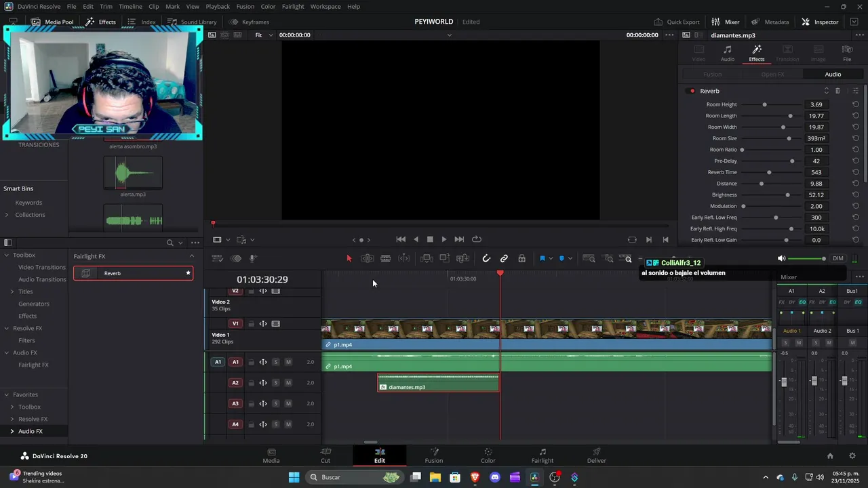Toggle timeline Snapping
The width and height of the screenshot is (868, 488).
[486, 258]
